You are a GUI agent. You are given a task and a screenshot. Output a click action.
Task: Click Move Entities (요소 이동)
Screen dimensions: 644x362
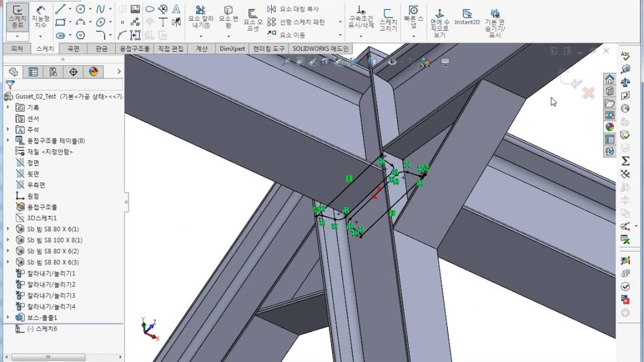[286, 35]
